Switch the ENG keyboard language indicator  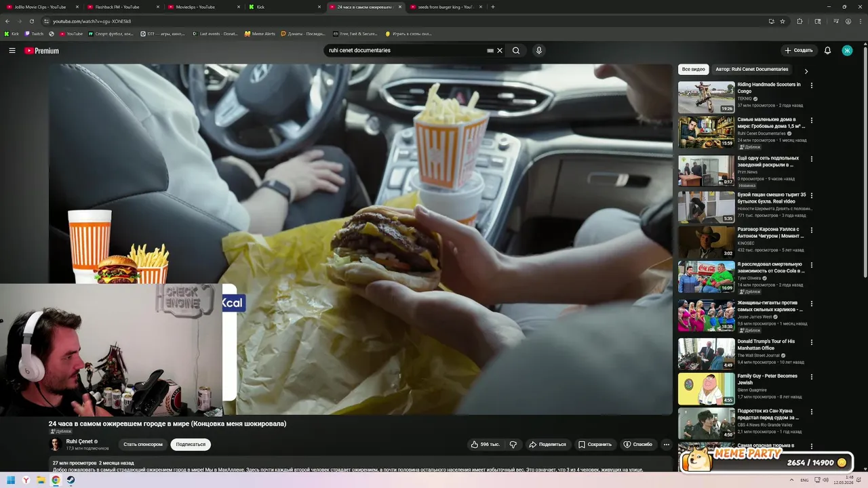pos(804,481)
